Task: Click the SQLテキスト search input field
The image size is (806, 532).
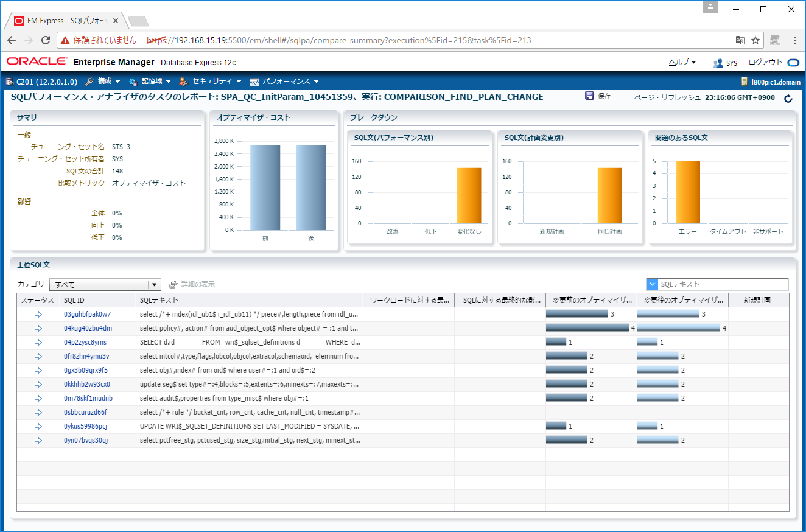Action: click(x=723, y=284)
